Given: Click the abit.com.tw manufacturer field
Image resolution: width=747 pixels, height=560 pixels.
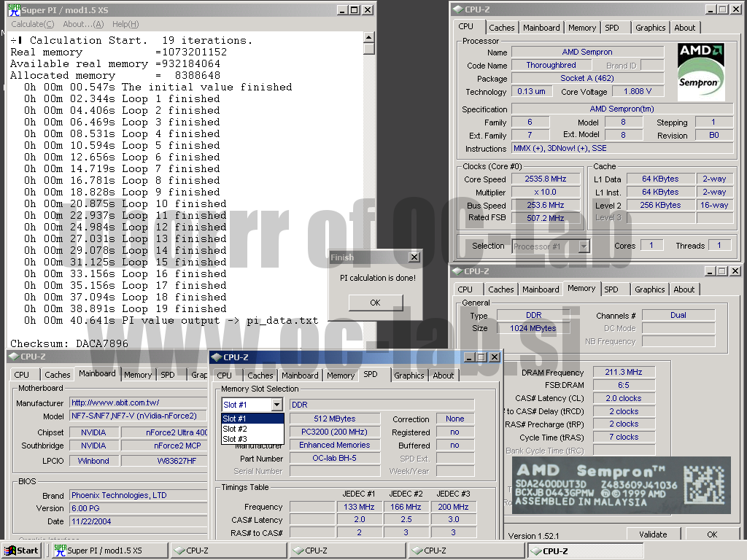Looking at the screenshot, I should coord(138,402).
